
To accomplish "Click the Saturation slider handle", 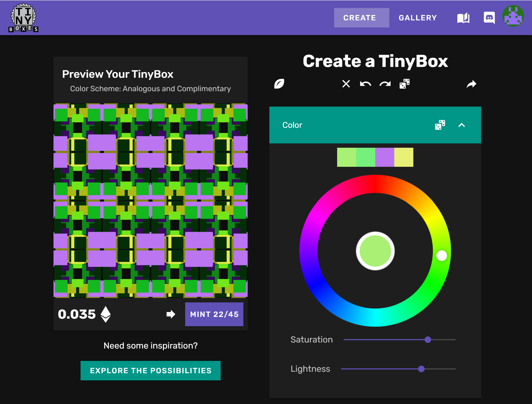I will pyautogui.click(x=428, y=339).
